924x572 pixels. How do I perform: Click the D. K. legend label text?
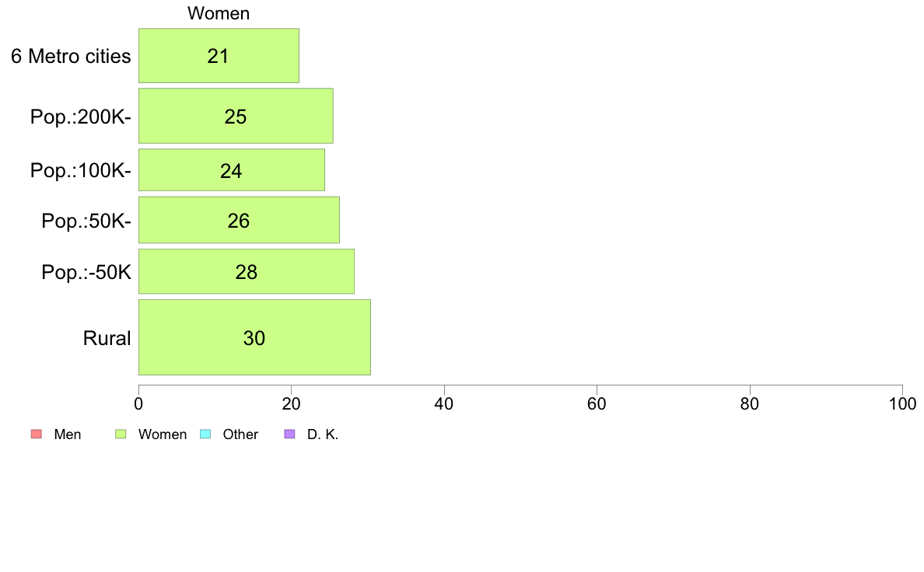tap(323, 434)
